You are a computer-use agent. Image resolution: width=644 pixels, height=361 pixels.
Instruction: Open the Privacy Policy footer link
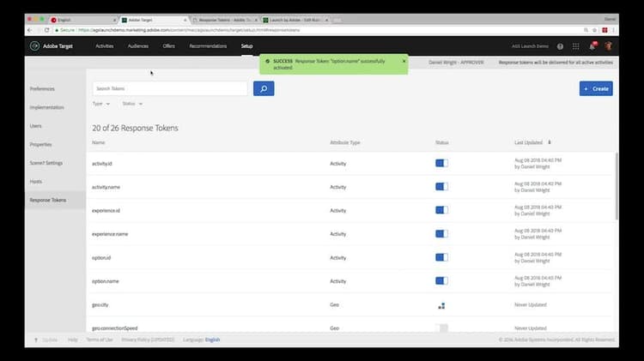148,340
